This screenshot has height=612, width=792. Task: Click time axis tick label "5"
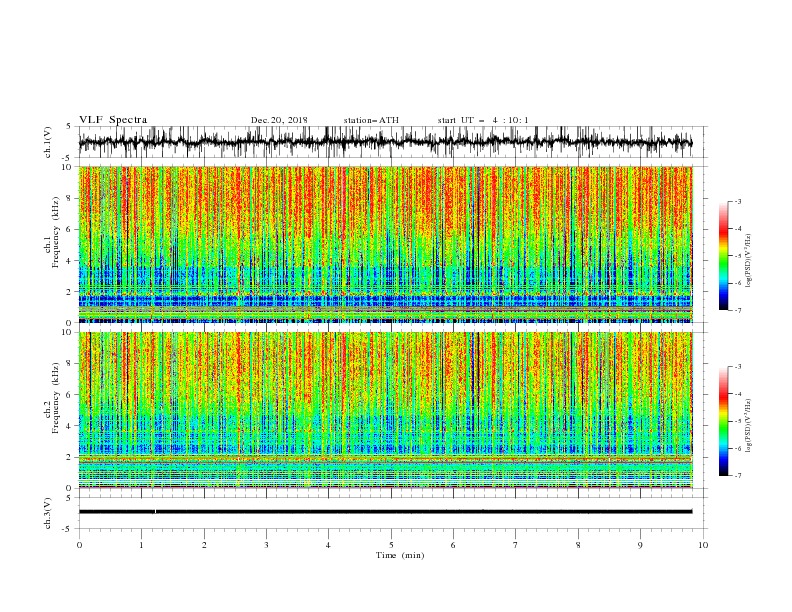click(x=391, y=545)
